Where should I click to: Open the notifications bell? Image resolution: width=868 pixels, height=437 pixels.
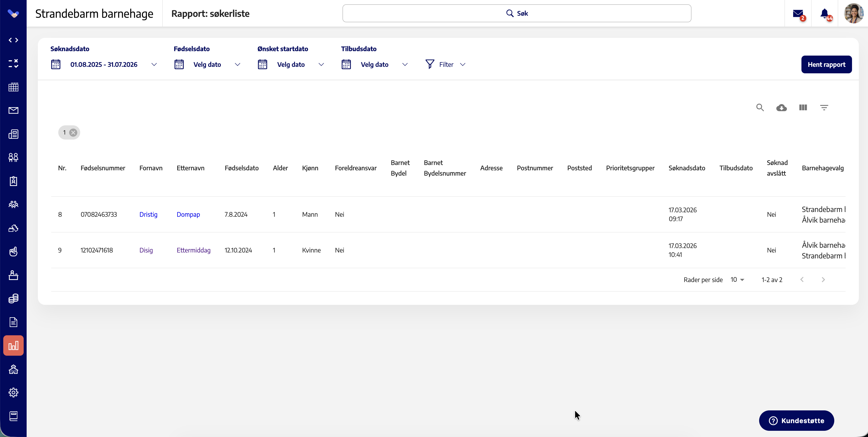pos(825,14)
